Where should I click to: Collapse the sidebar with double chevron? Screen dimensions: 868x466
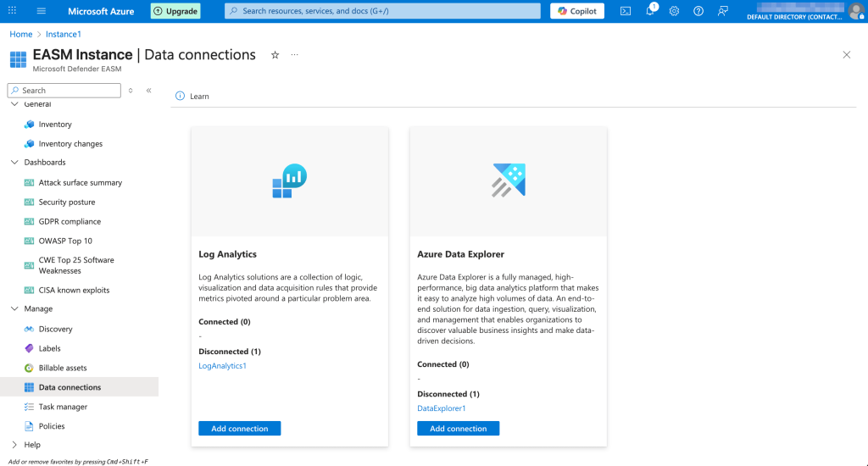click(x=149, y=90)
